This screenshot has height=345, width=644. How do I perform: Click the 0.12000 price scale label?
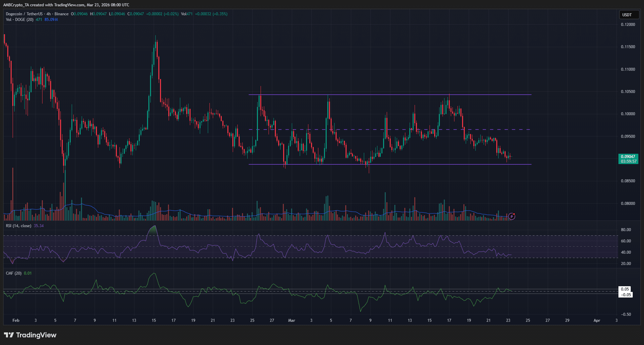[628, 25]
